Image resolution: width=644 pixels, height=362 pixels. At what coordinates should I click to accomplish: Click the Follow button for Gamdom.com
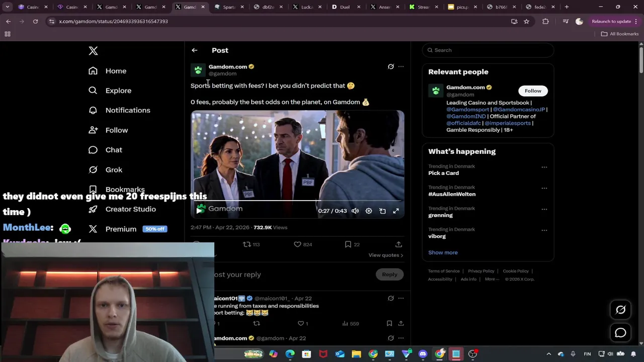[x=533, y=91]
